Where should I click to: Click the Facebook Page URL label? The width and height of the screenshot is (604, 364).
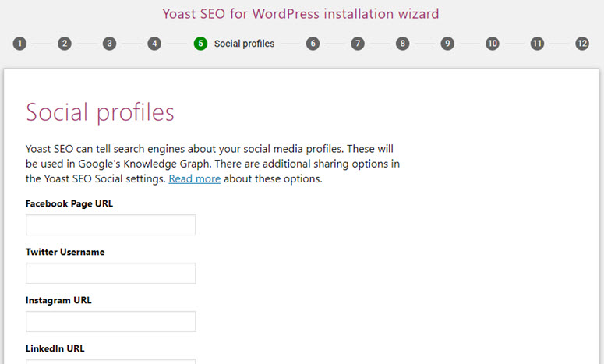[69, 203]
